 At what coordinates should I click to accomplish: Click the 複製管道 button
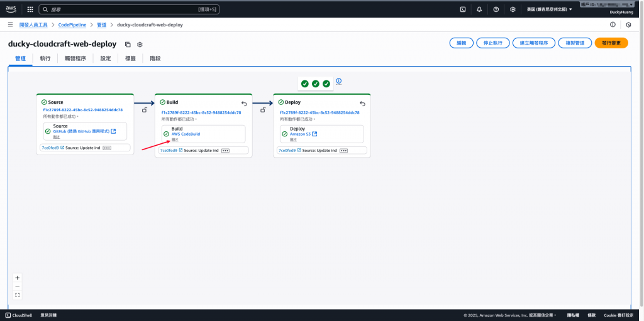[575, 43]
